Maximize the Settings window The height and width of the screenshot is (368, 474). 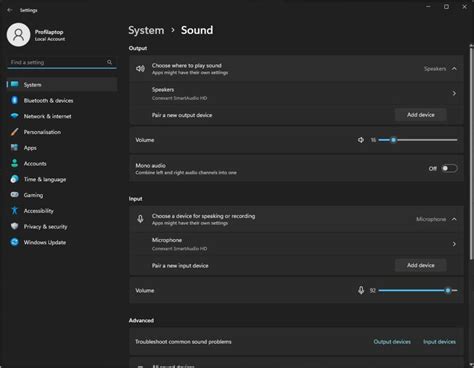click(446, 7)
